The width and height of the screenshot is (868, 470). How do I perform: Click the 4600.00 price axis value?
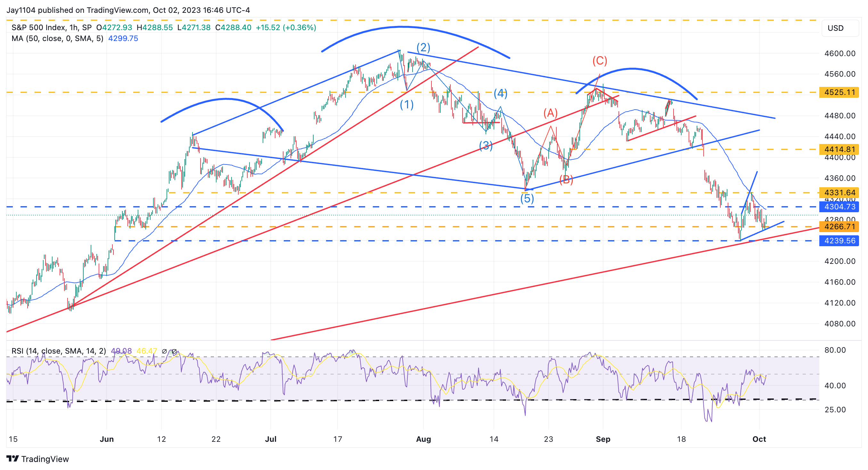pos(840,53)
